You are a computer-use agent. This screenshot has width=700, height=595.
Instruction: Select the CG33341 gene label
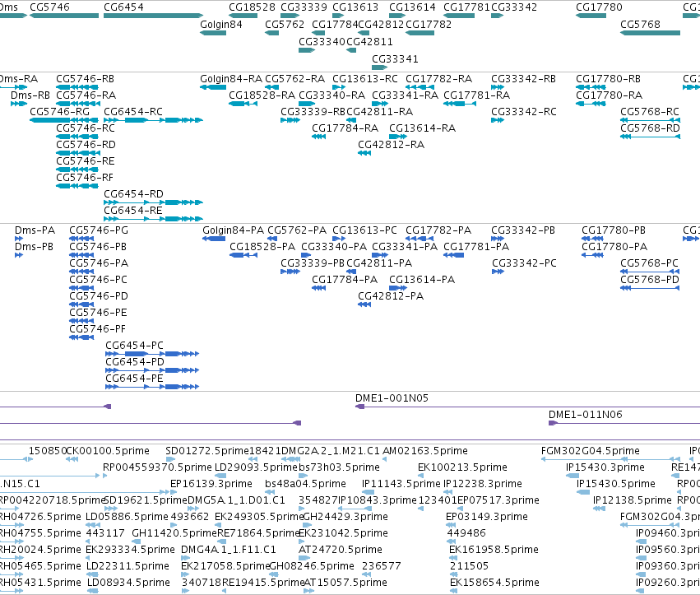(395, 59)
